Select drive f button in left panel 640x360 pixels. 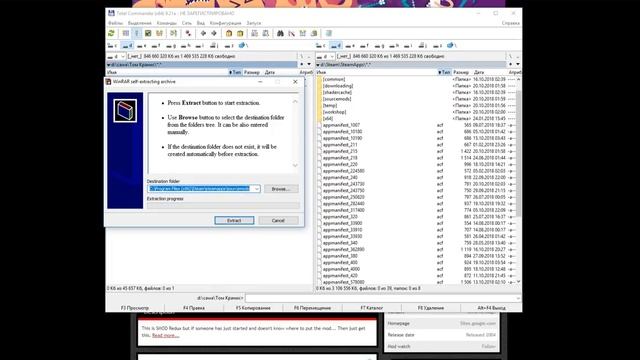point(156,46)
